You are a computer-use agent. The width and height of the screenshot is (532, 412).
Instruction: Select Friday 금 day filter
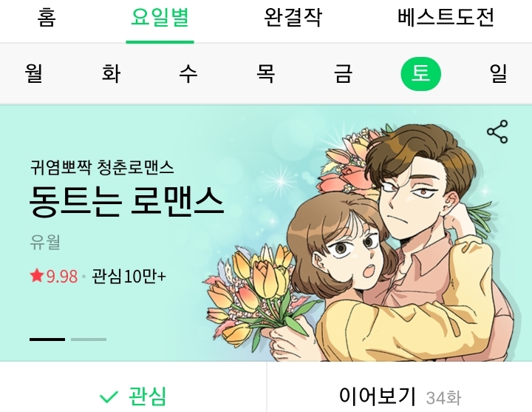(344, 73)
